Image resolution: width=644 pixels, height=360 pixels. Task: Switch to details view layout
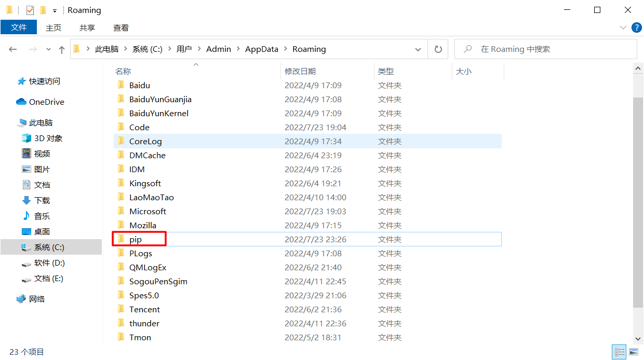[619, 352]
